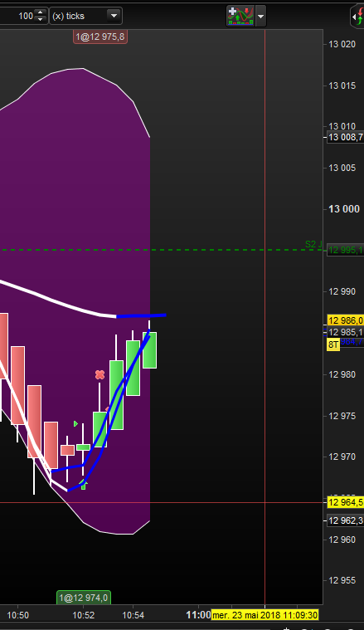Select the 1@12 974,0 buy order label
This screenshot has height=630, width=364.
click(84, 598)
